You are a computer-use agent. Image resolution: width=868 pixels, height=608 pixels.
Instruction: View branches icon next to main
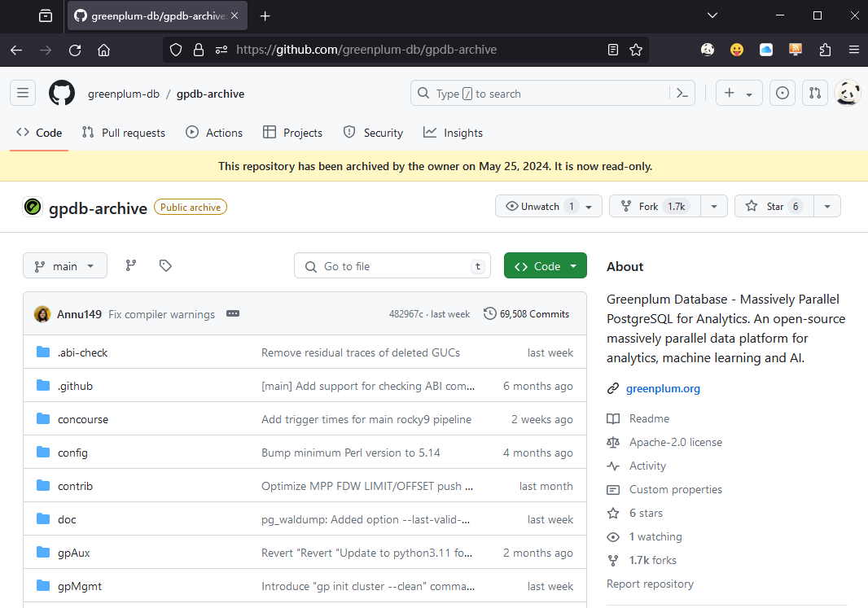(x=130, y=265)
